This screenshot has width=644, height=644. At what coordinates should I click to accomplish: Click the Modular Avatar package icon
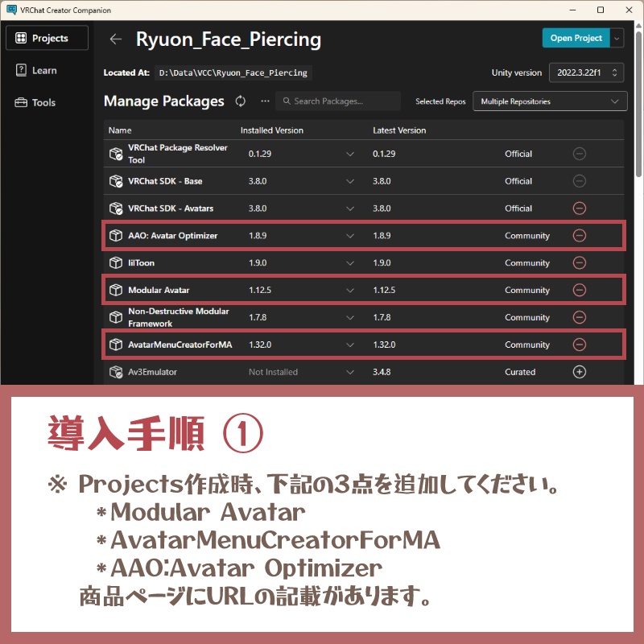pos(116,290)
